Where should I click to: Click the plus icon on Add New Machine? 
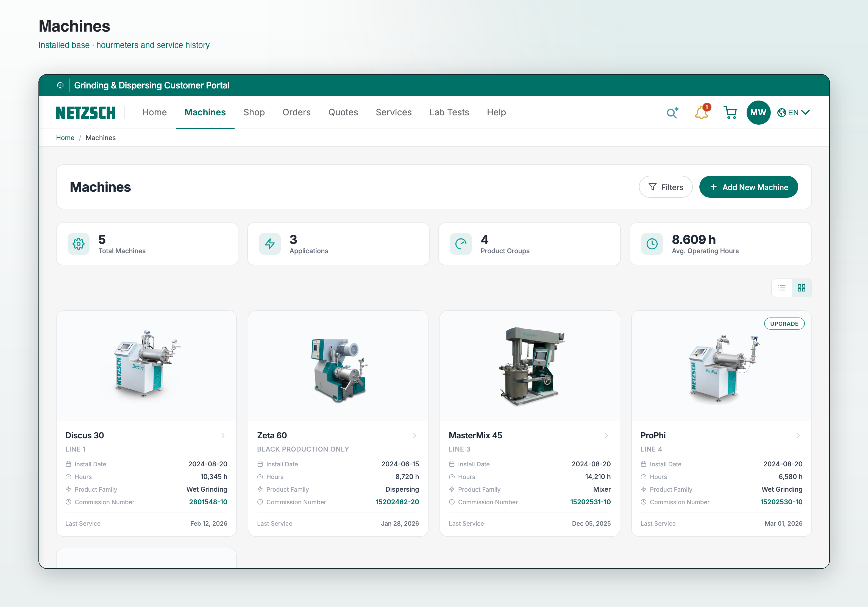tap(713, 187)
